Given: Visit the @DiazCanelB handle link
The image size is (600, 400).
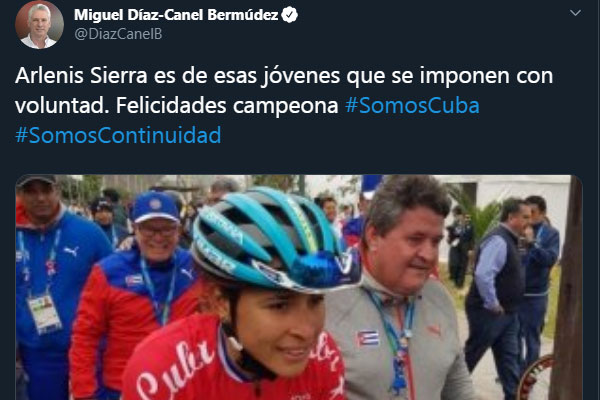Looking at the screenshot, I should click(x=118, y=34).
